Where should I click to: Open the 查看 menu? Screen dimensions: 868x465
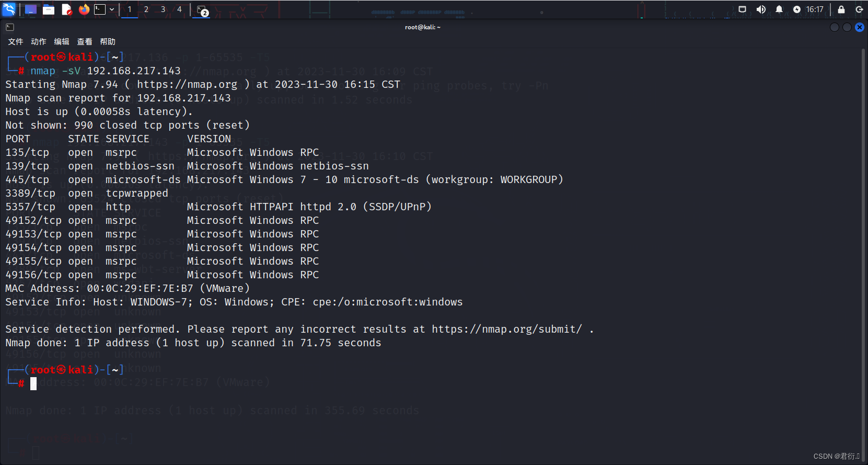tap(85, 42)
